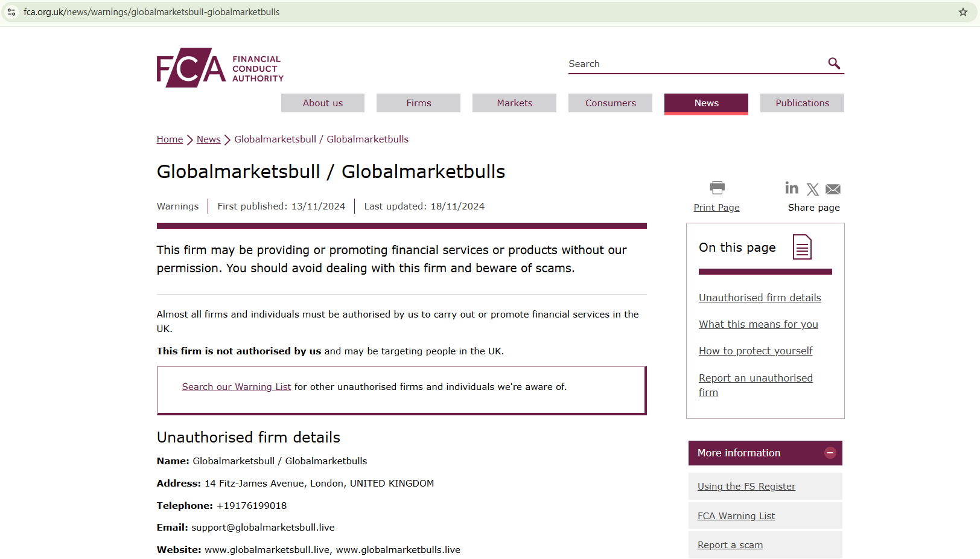Jump to What this means for you

click(759, 324)
